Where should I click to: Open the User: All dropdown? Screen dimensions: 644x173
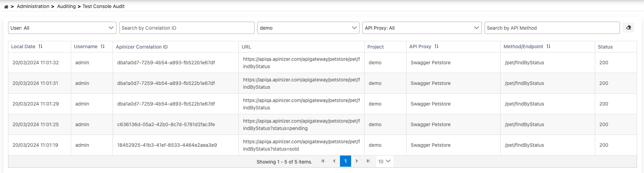coord(62,28)
